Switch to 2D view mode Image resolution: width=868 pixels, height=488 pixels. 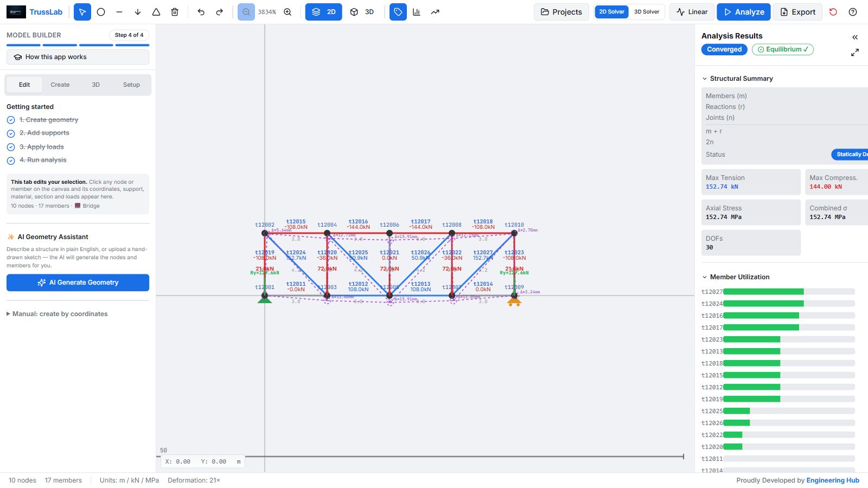tap(324, 12)
